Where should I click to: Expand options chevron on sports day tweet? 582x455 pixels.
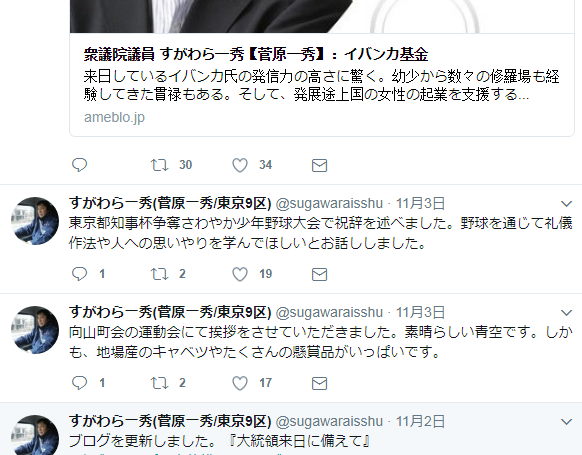(566, 313)
